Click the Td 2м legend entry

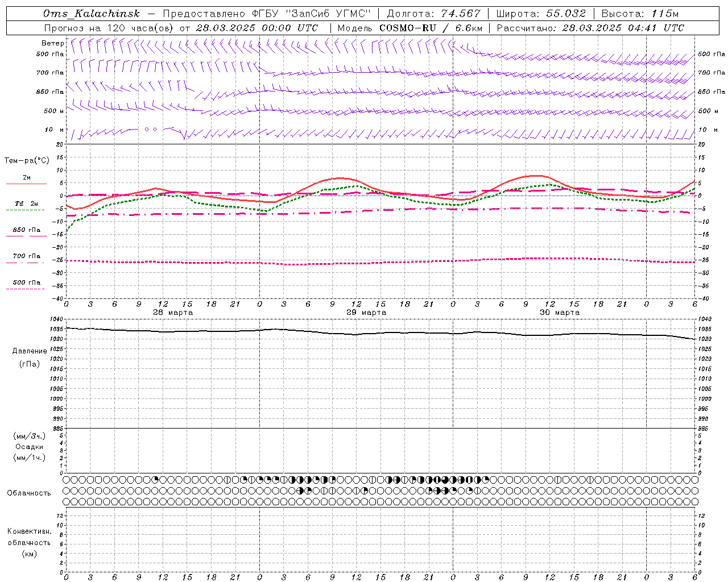pyautogui.click(x=27, y=203)
